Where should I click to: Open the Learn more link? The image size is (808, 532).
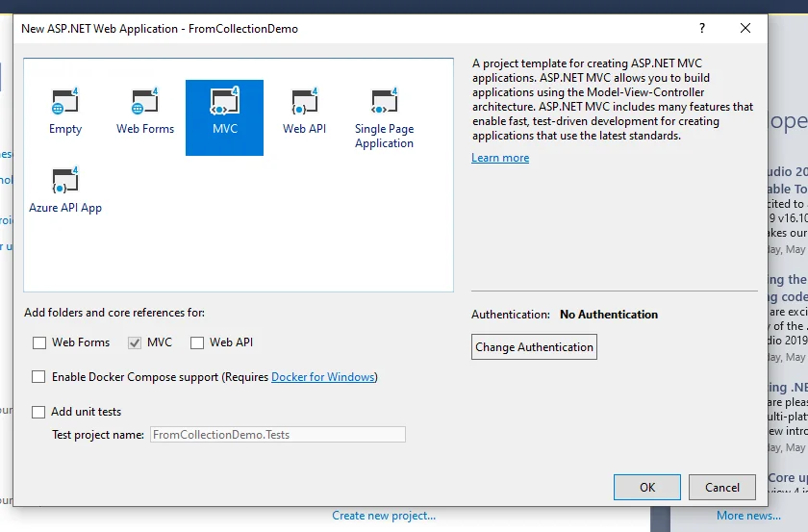pos(500,158)
